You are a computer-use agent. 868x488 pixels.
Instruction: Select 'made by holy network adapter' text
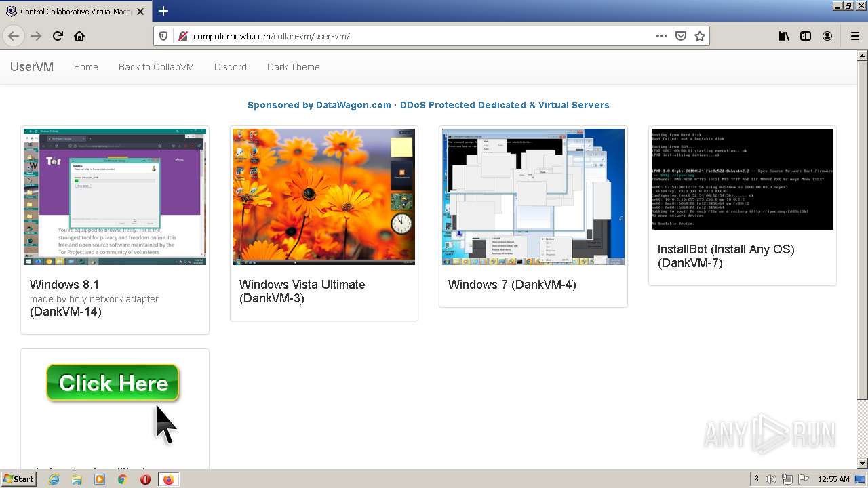[x=94, y=299]
